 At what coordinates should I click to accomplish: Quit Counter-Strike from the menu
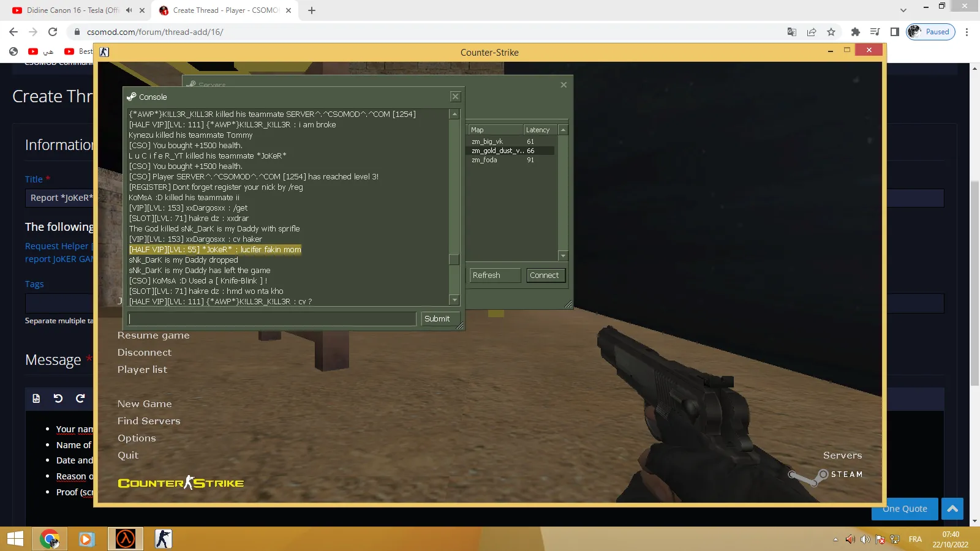[128, 455]
